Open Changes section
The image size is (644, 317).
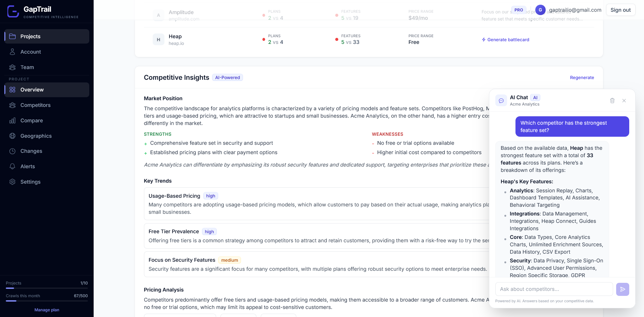tap(47, 151)
